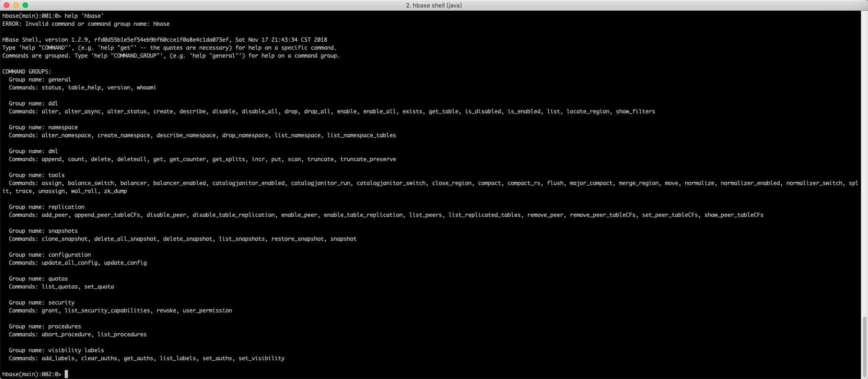Click 'Group name: visibility labels' line
The width and height of the screenshot is (868, 379).
[56, 350]
